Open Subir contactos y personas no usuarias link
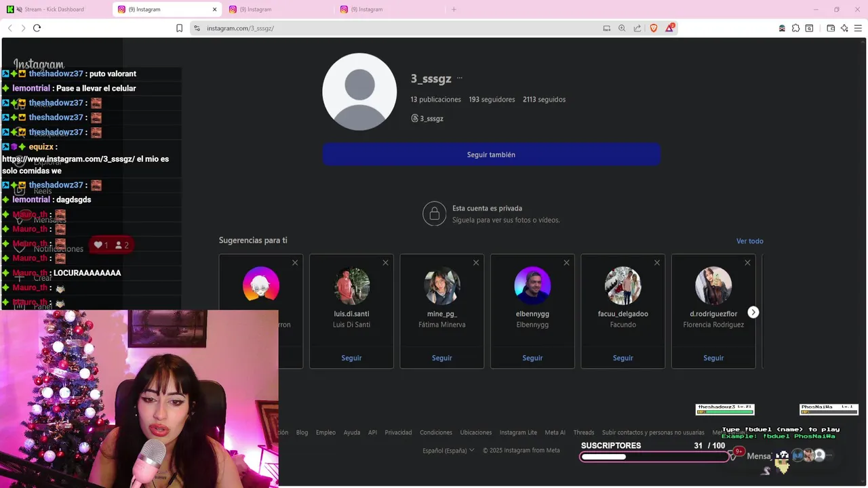The image size is (868, 488). click(x=653, y=432)
